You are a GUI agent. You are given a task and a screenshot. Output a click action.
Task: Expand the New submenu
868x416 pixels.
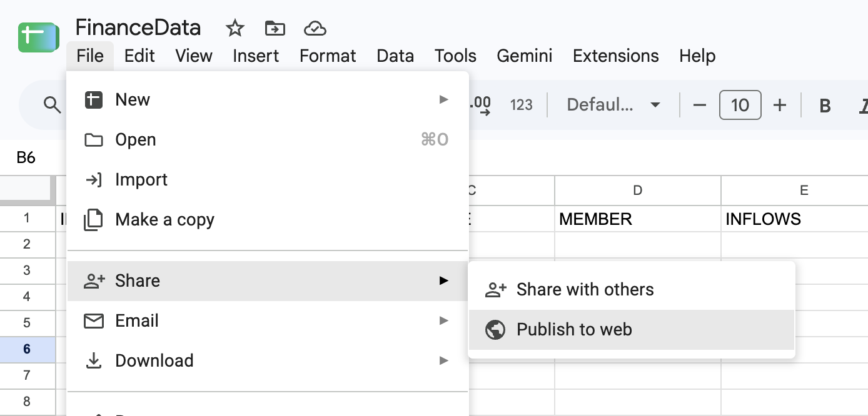click(x=268, y=100)
